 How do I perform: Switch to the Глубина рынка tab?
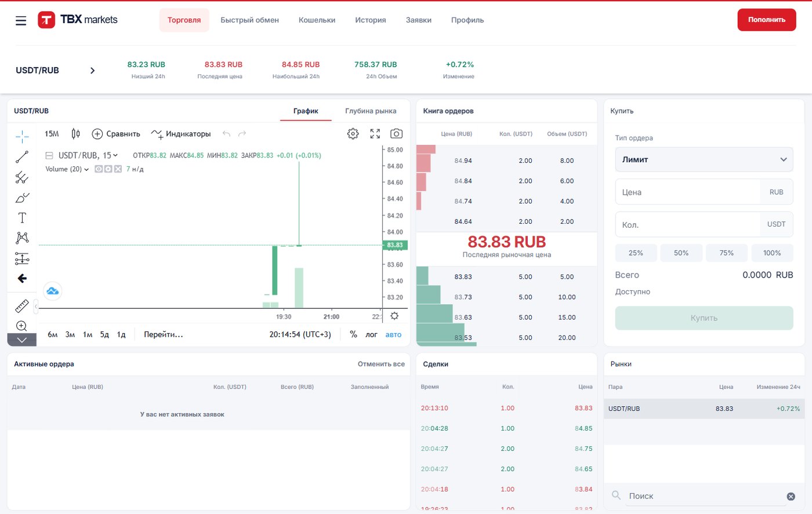tap(371, 111)
